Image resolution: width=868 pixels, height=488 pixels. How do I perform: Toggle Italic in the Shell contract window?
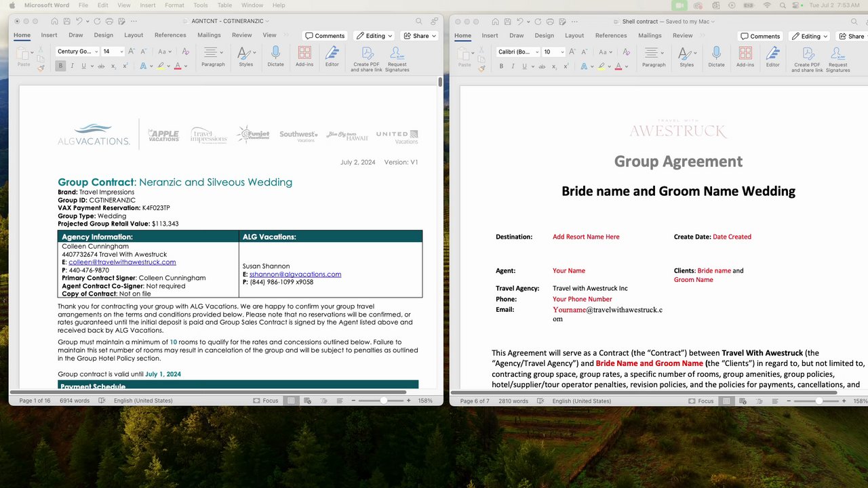513,66
